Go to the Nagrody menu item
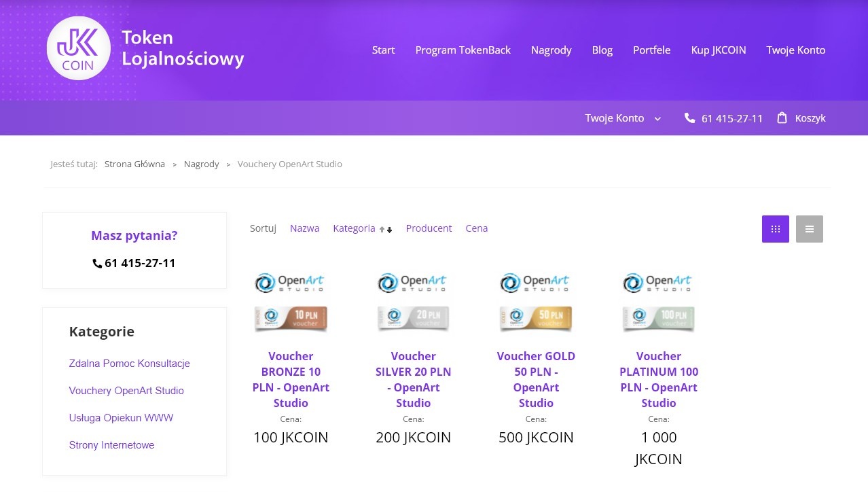 tap(551, 50)
